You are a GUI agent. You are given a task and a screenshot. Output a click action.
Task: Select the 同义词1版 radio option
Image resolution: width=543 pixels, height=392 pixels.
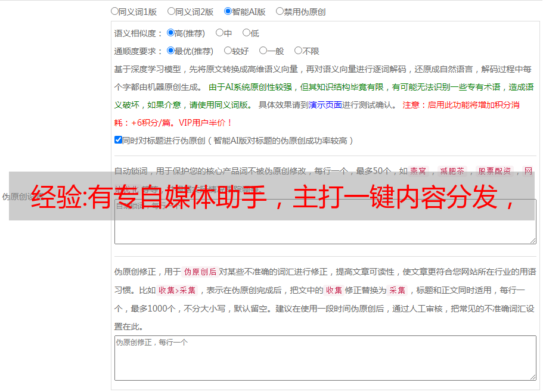point(114,11)
